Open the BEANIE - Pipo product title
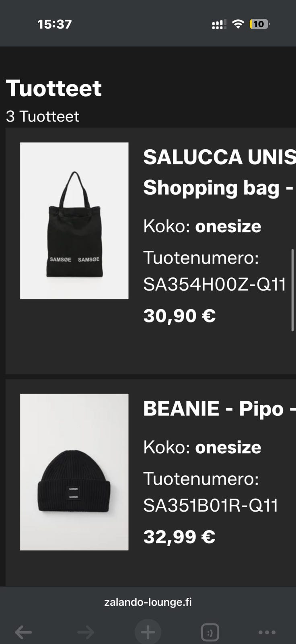The image size is (296, 644). [220, 409]
